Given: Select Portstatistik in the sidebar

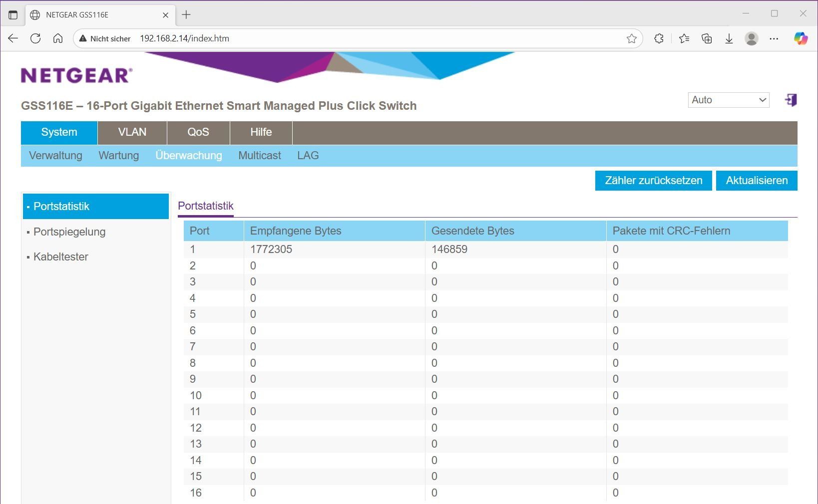Looking at the screenshot, I should (96, 207).
